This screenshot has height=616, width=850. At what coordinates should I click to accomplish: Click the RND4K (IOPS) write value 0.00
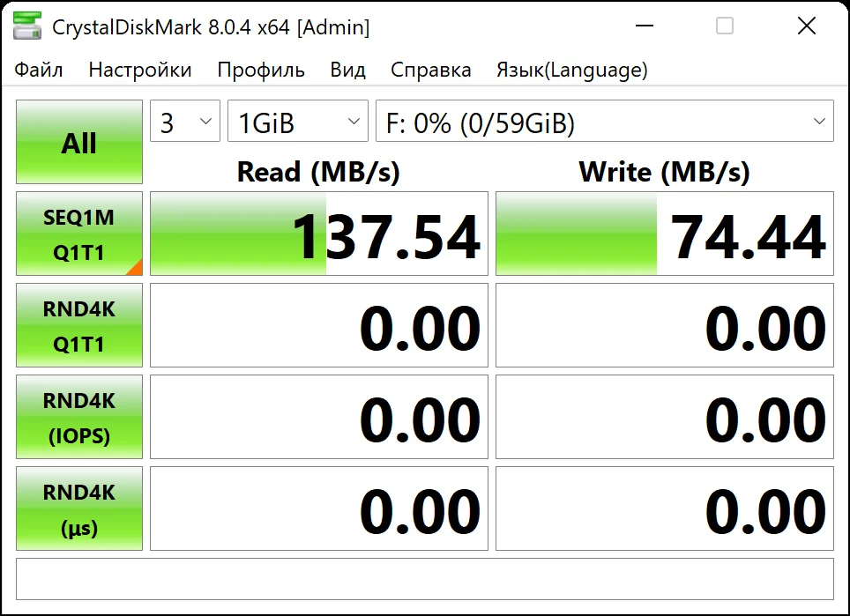pyautogui.click(x=665, y=417)
